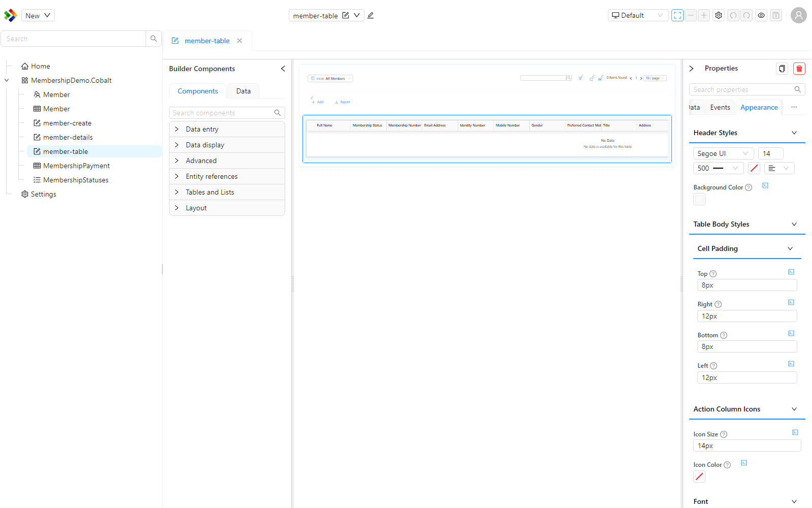Viewport: 812px width, 508px height.
Task: Open the more tabs ellipsis in Properties
Action: [794, 107]
